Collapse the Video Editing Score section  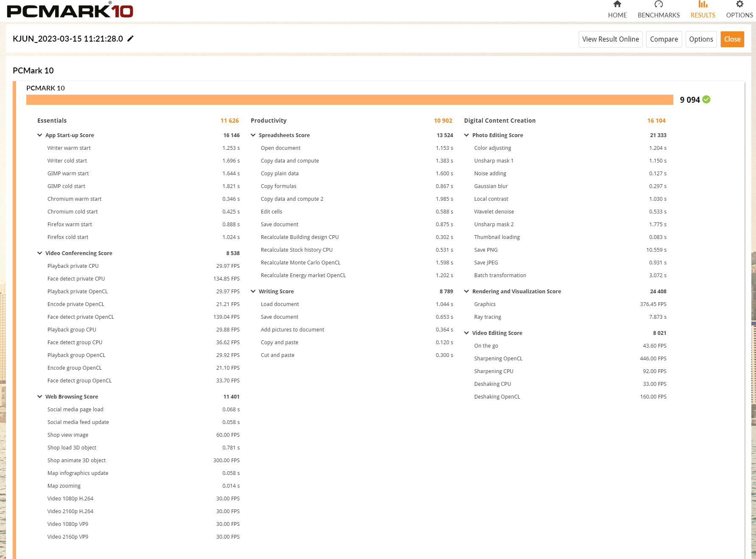[467, 333]
